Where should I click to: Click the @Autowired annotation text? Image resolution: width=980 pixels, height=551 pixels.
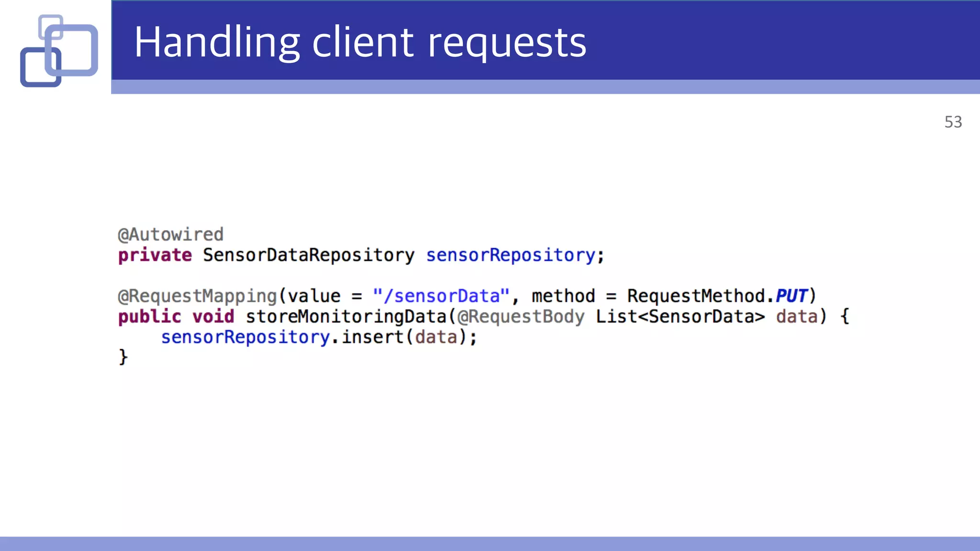click(171, 234)
